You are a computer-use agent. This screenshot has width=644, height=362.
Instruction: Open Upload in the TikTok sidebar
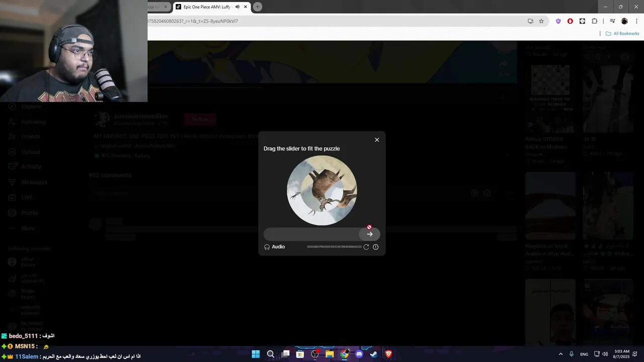click(25, 152)
